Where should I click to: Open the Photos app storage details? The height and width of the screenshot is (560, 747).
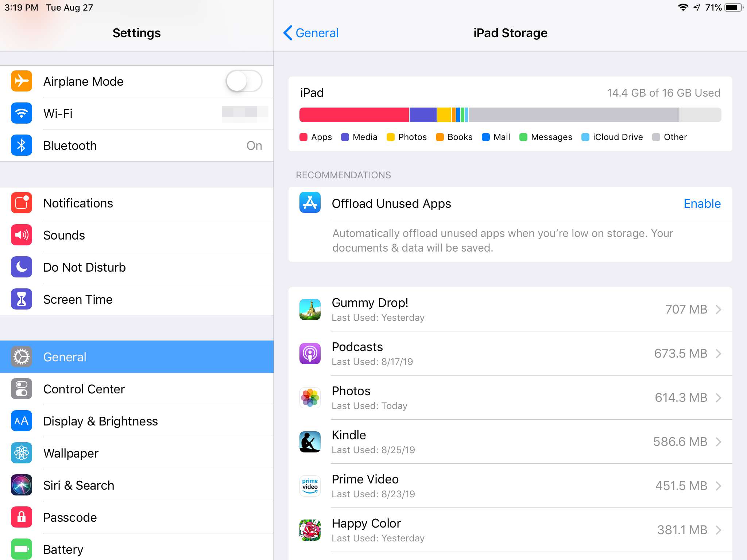point(511,397)
